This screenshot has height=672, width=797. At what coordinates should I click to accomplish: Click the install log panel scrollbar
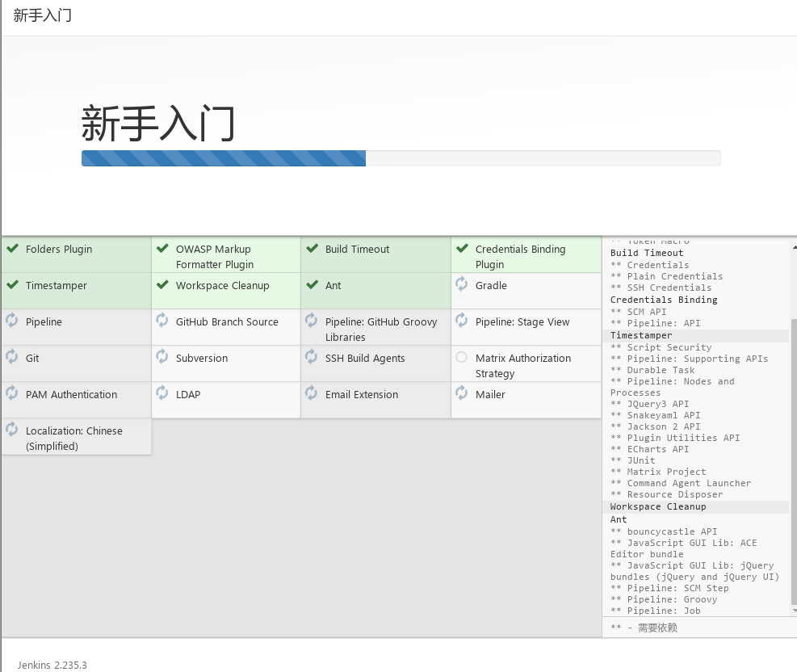(x=792, y=460)
